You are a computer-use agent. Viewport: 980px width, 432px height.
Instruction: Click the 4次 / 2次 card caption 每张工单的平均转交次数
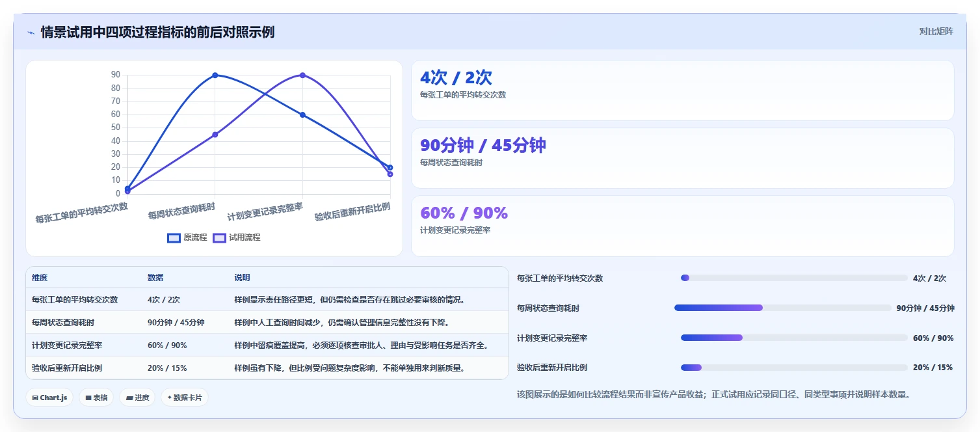click(463, 95)
